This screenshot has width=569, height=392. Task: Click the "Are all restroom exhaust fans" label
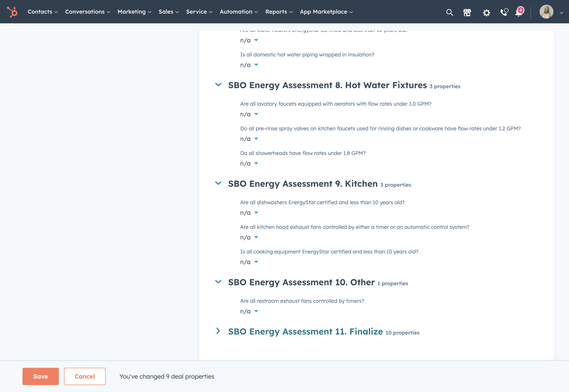click(x=302, y=301)
